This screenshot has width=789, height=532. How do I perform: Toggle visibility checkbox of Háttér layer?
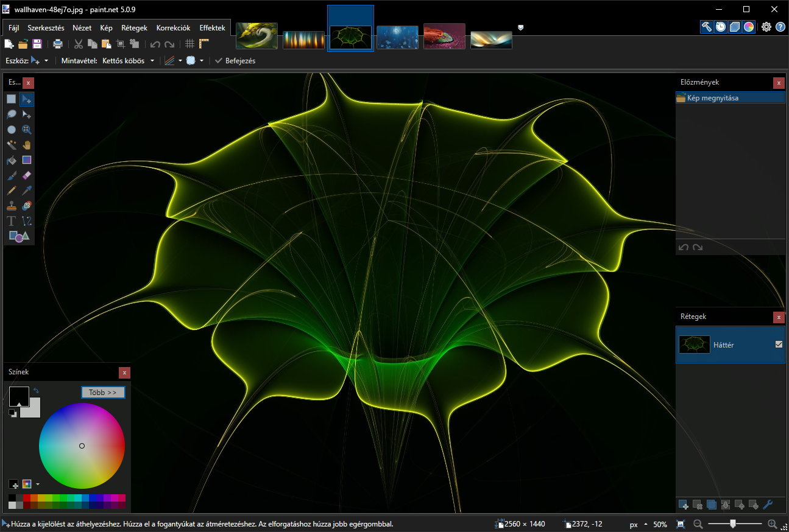pos(779,345)
